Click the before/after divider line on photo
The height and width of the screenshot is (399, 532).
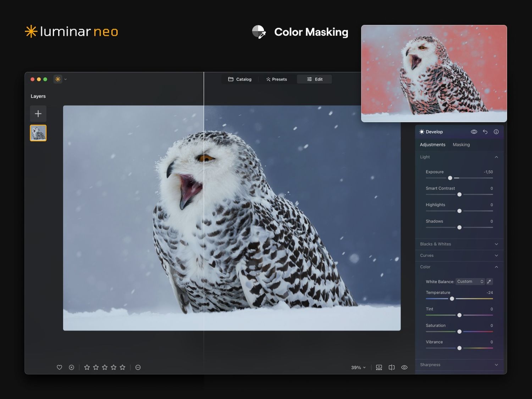(204, 218)
